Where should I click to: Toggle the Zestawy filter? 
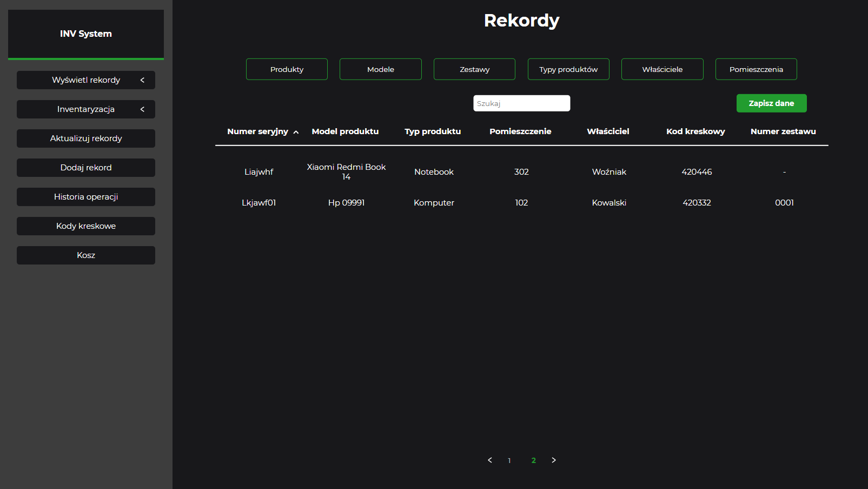tap(474, 69)
